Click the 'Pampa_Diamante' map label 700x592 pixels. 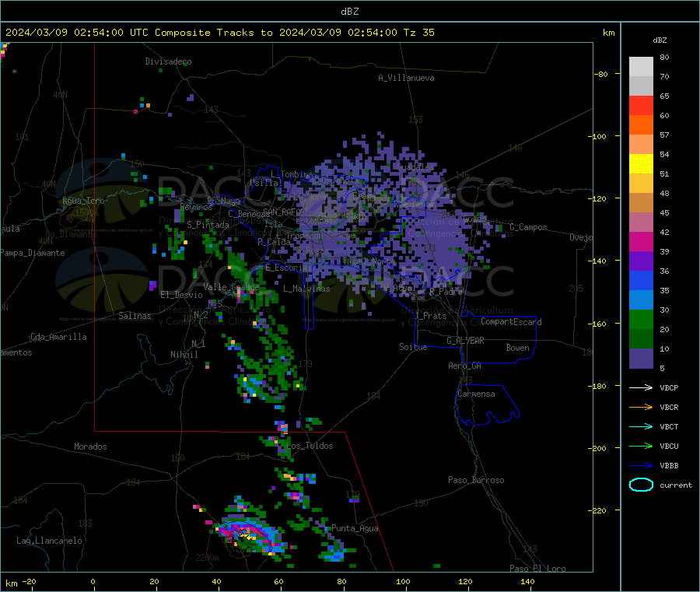point(33,253)
